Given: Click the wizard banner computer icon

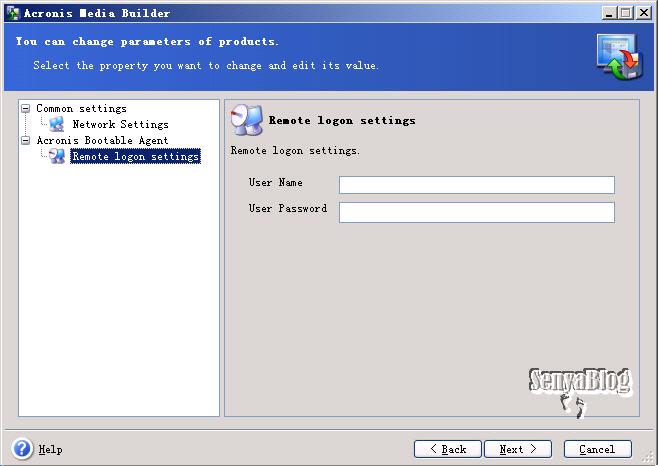Looking at the screenshot, I should coord(619,57).
